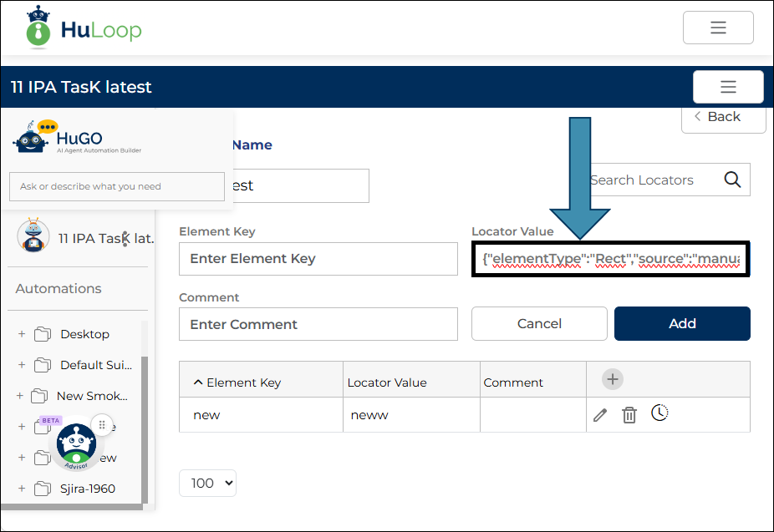The height and width of the screenshot is (532, 774).
Task: Click the search magnifier icon
Action: click(732, 180)
